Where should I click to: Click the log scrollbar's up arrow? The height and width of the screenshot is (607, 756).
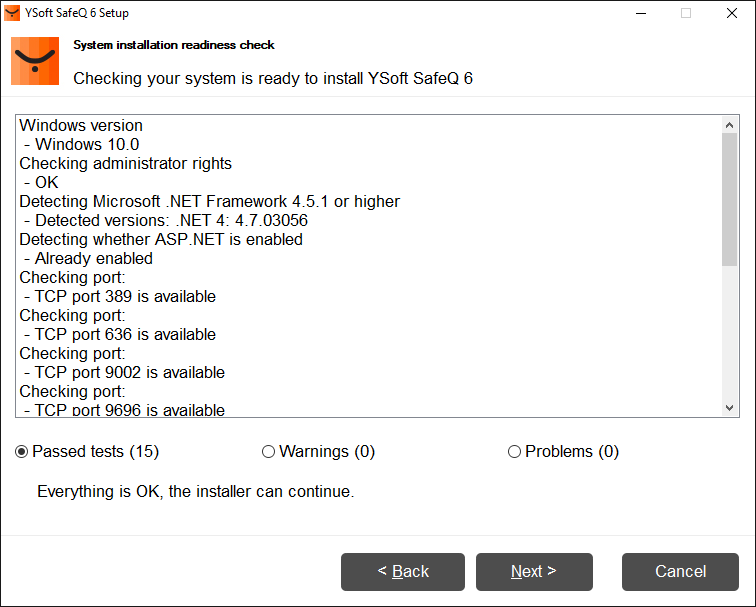729,124
